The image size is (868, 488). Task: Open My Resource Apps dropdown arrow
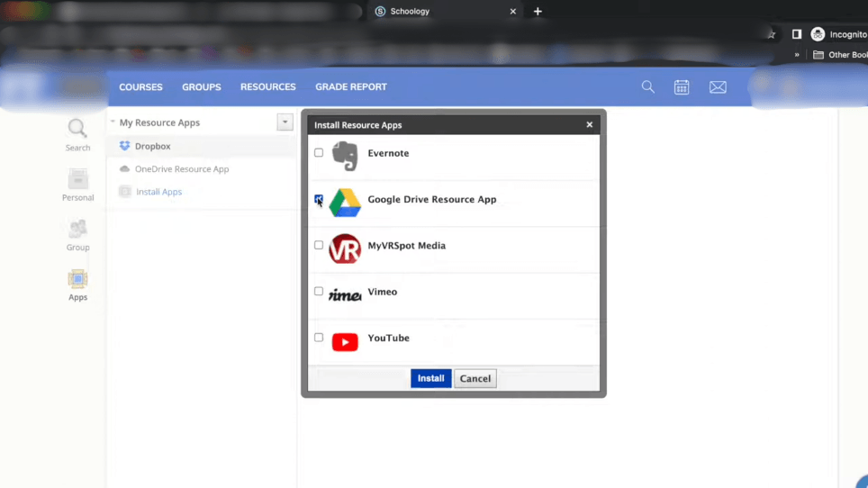pos(285,122)
